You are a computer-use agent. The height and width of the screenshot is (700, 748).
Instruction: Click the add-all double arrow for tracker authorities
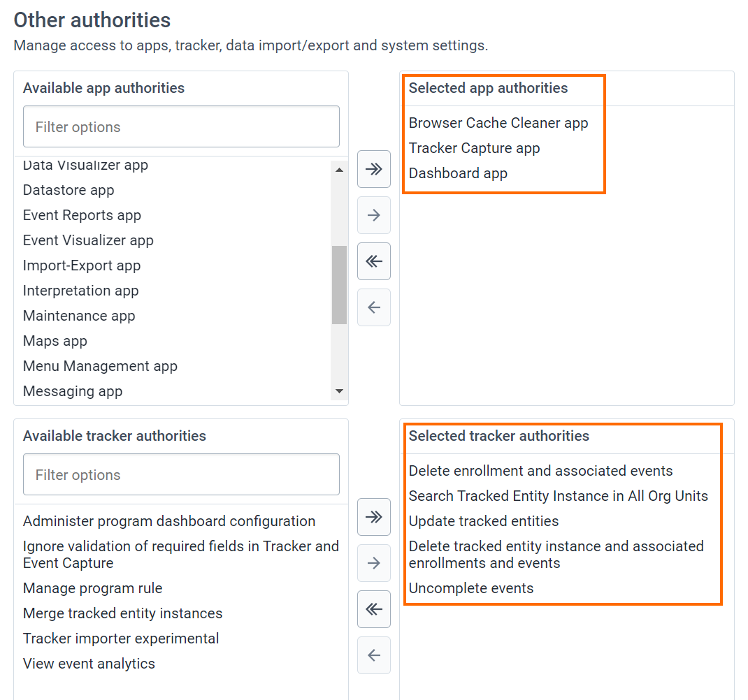374,517
